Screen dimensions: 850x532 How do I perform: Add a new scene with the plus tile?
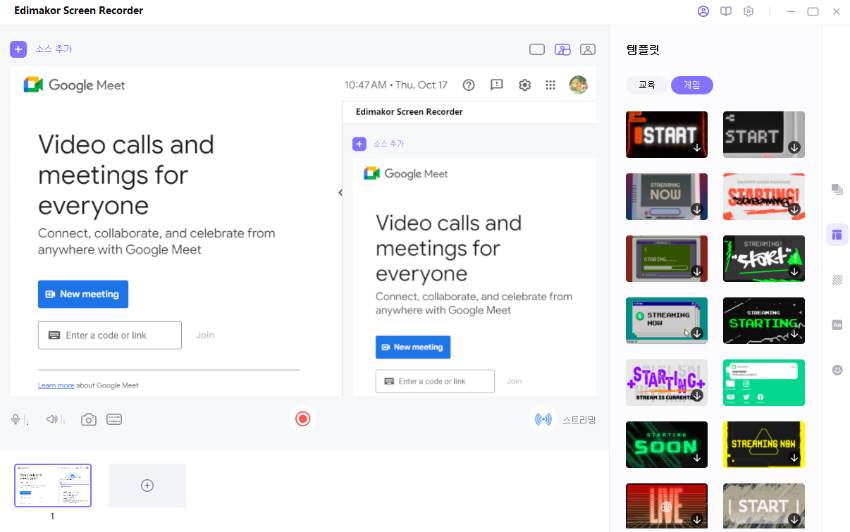[x=147, y=485]
